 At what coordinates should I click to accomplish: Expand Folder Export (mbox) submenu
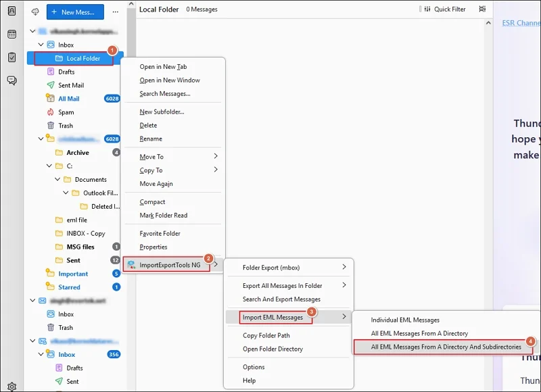tap(289, 268)
